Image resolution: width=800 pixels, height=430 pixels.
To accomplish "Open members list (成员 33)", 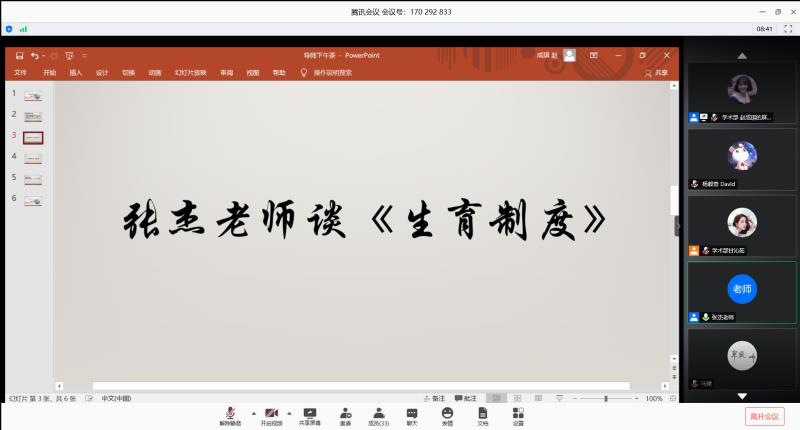I will coord(379,414).
